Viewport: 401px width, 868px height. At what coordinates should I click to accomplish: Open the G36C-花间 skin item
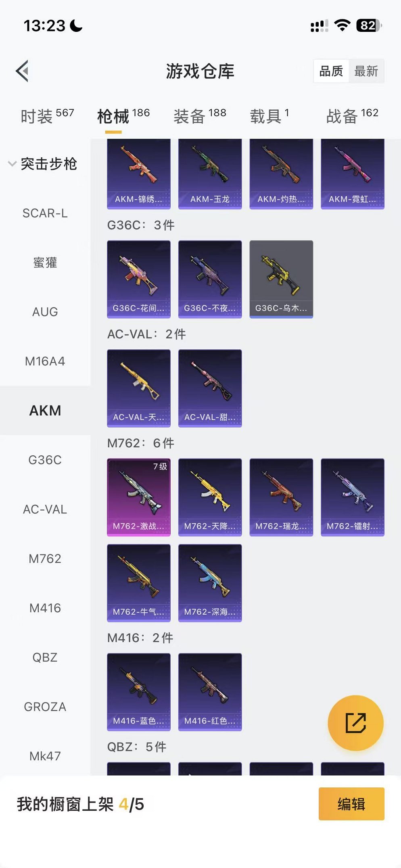[x=139, y=279]
